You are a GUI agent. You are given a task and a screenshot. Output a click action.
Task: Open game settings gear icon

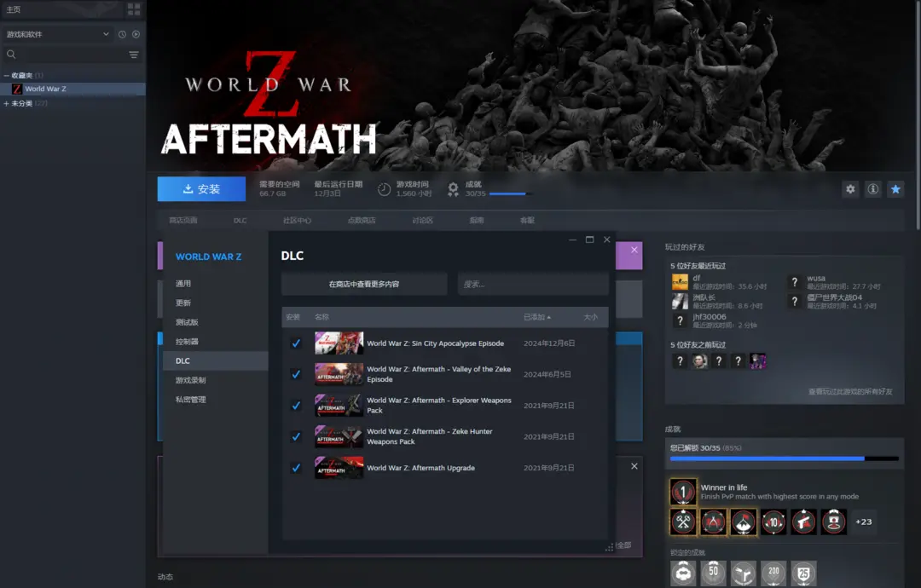850,189
